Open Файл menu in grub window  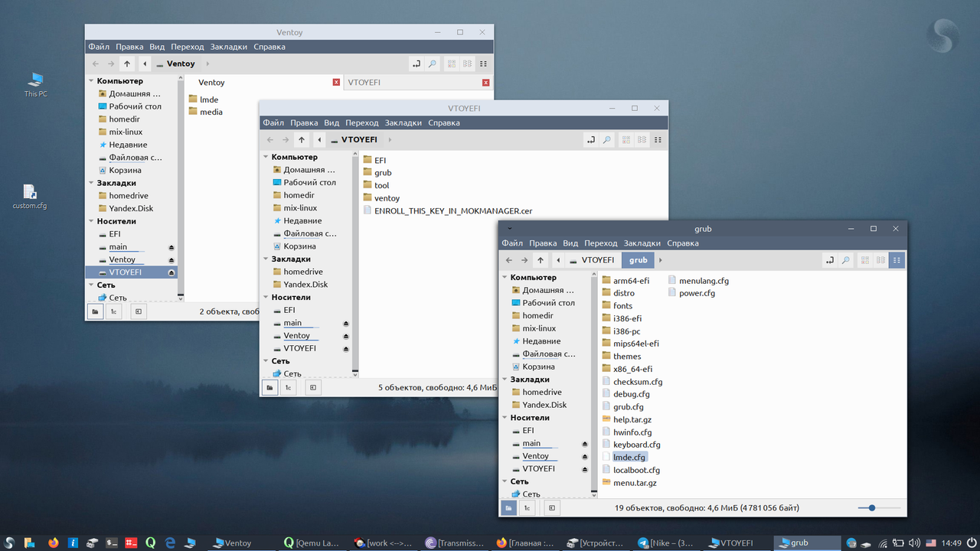click(x=512, y=243)
